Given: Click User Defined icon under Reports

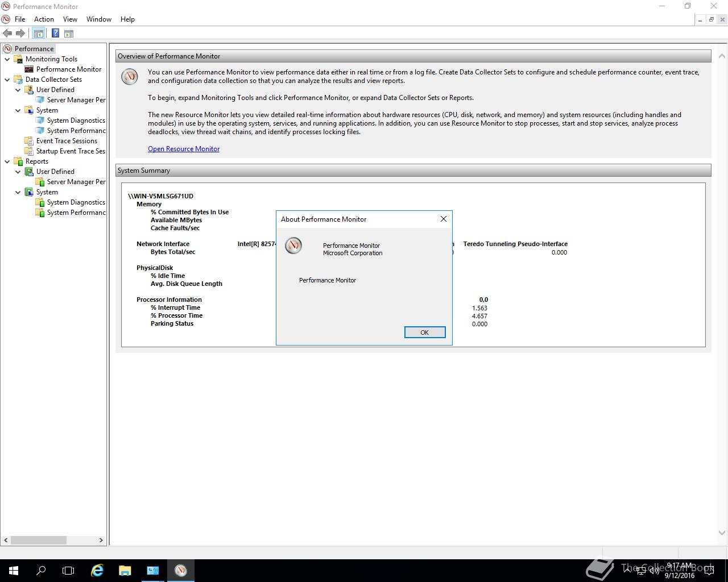Looking at the screenshot, I should tap(29, 172).
